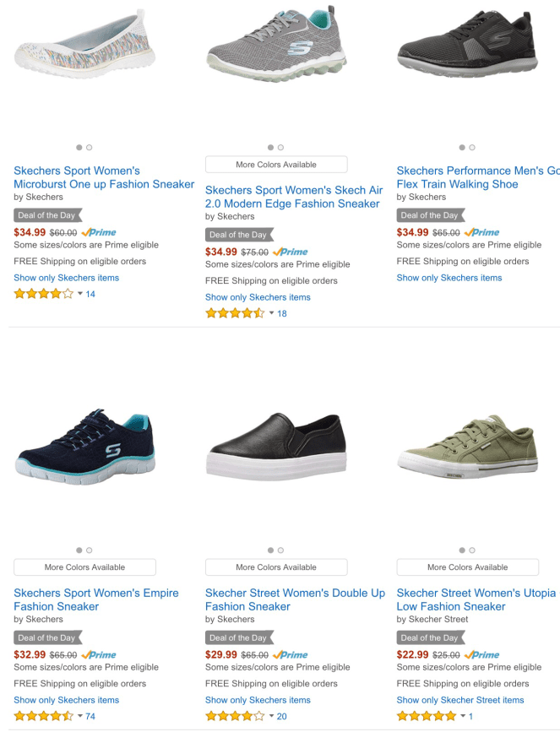Click Prime logo on Empire Fashion Sneaker

(x=100, y=654)
